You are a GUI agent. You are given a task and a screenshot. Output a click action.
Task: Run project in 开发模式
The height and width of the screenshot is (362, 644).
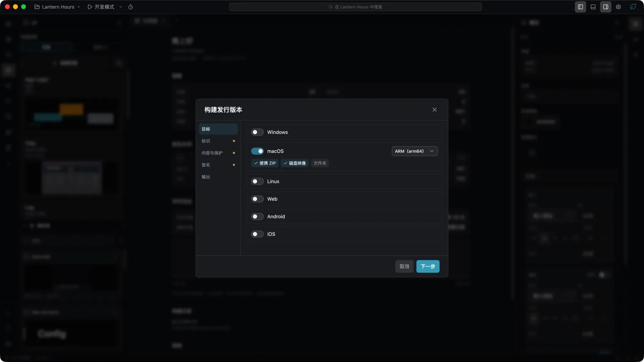(x=101, y=7)
